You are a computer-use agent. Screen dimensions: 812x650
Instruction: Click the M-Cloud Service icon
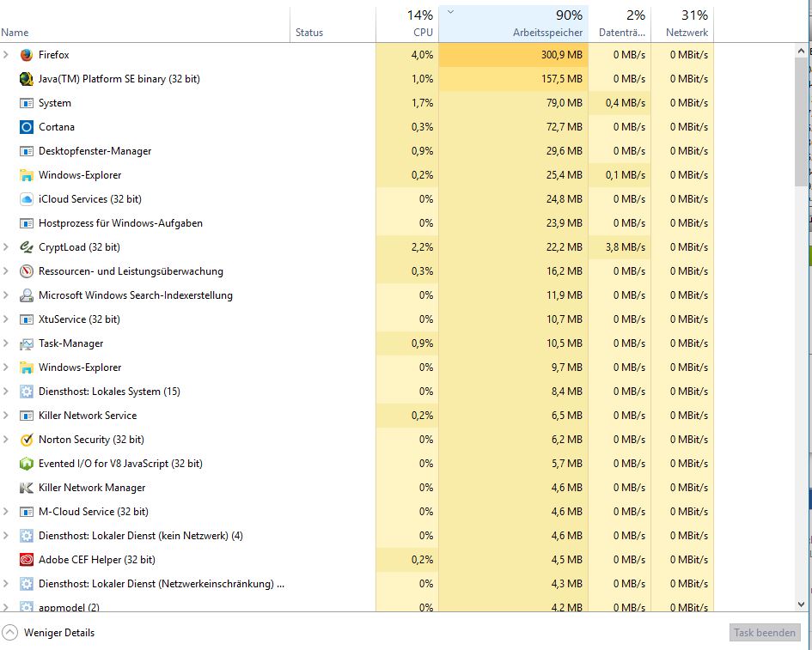(27, 512)
